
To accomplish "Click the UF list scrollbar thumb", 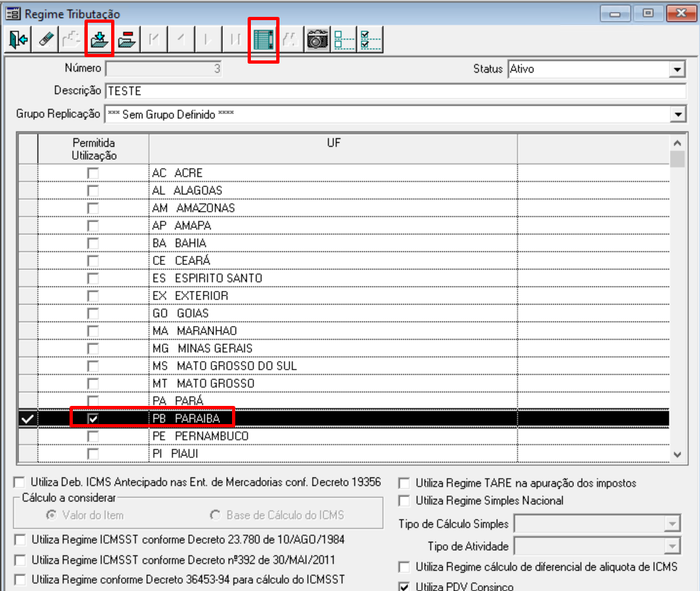I will (677, 158).
